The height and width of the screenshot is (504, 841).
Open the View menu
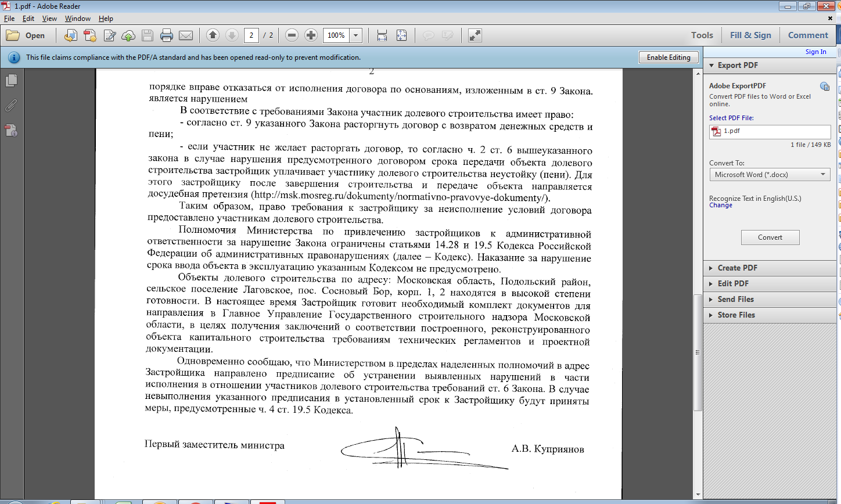(x=49, y=19)
